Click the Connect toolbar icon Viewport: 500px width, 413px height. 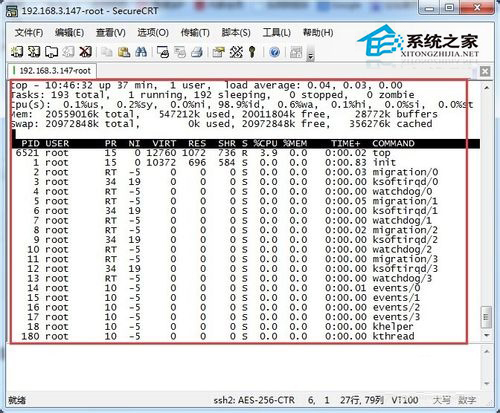17,52
